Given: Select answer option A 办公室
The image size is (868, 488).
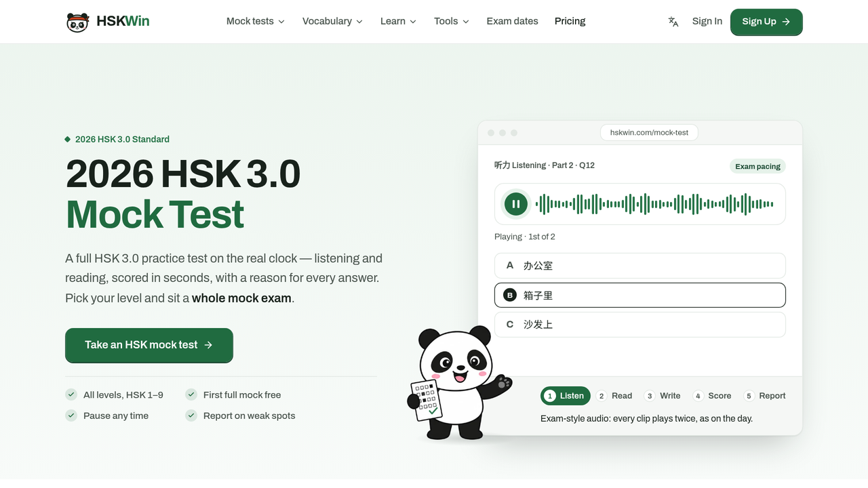Looking at the screenshot, I should (640, 266).
